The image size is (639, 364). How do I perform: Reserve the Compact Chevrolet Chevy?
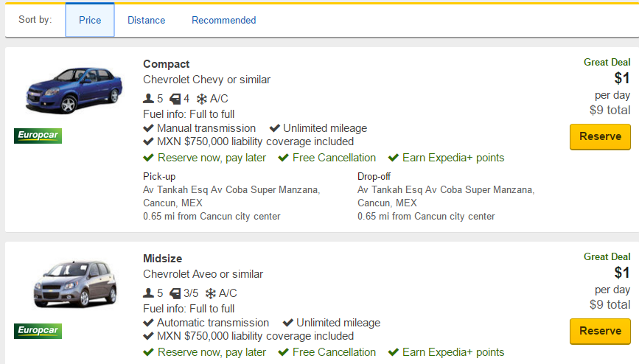(600, 136)
